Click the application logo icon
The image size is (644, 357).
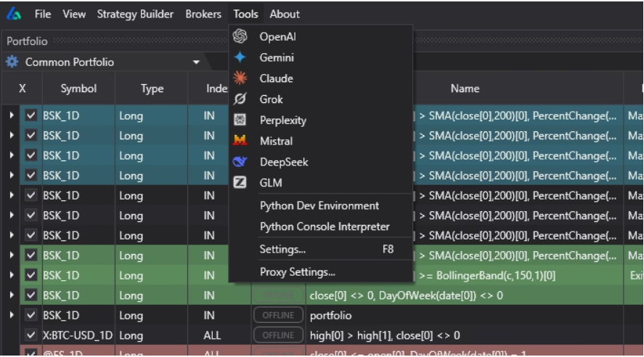pos(14,14)
